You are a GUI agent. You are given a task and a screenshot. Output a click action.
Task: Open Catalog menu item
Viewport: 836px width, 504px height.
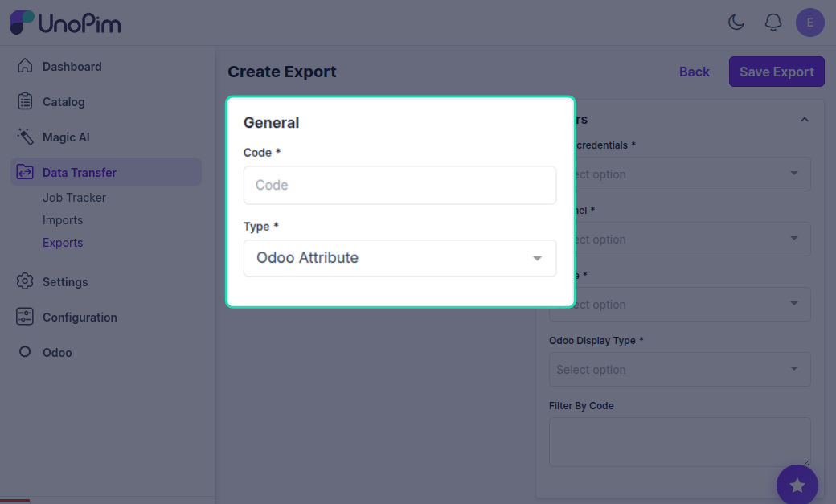tap(64, 102)
